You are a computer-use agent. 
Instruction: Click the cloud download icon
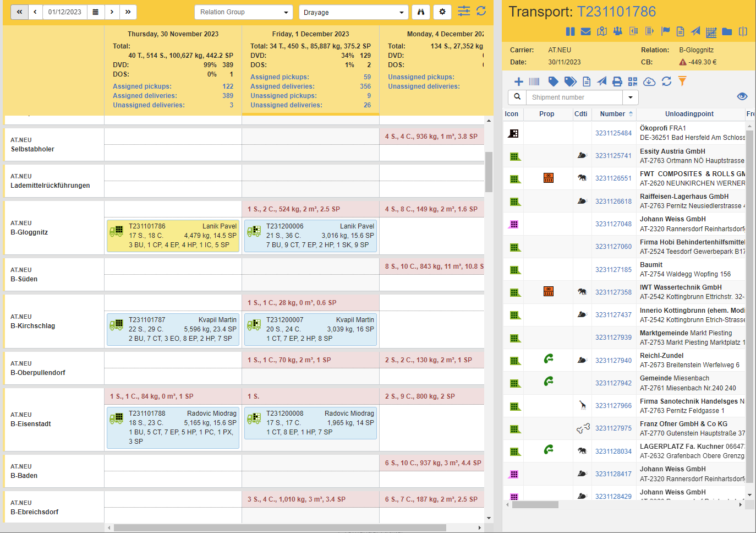(649, 81)
